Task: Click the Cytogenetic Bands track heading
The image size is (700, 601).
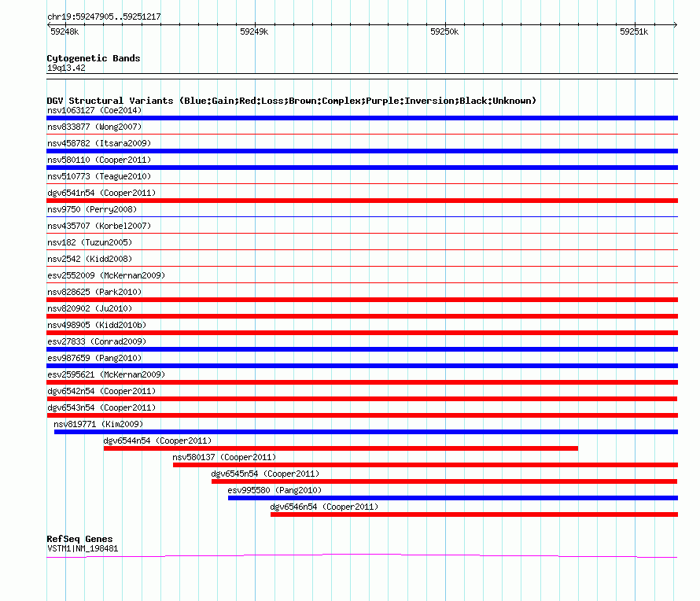Action: click(94, 58)
